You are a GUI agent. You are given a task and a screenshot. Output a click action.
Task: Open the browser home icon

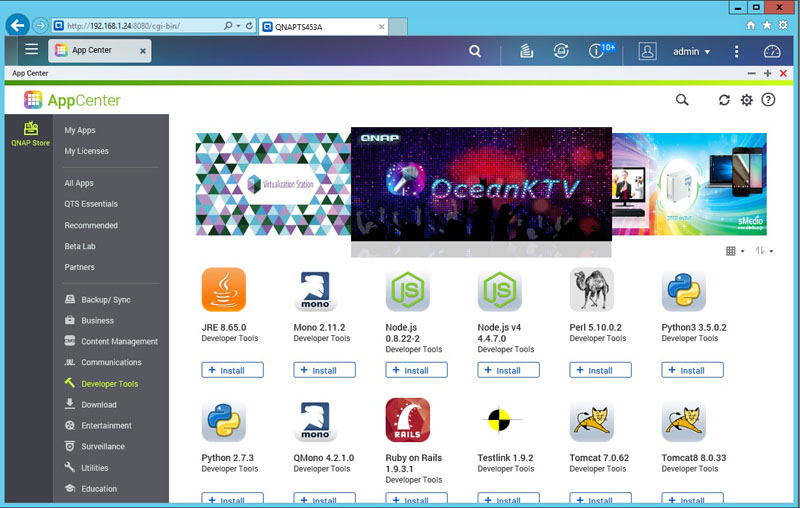[x=751, y=25]
